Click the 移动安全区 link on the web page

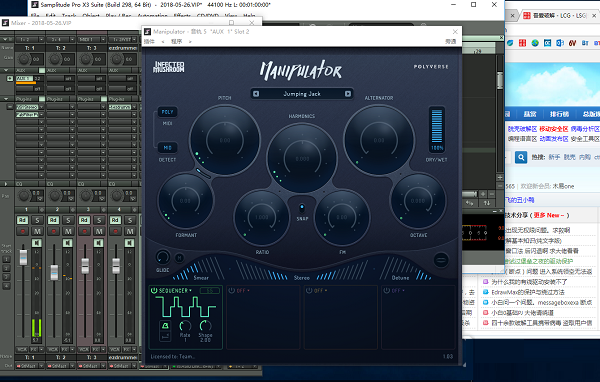(x=553, y=129)
